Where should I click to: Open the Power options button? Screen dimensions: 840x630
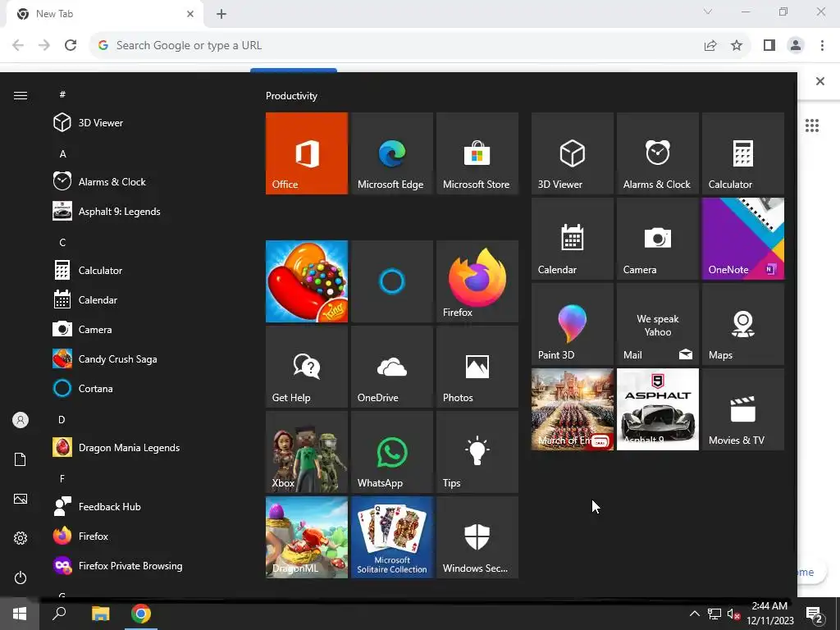tap(21, 577)
